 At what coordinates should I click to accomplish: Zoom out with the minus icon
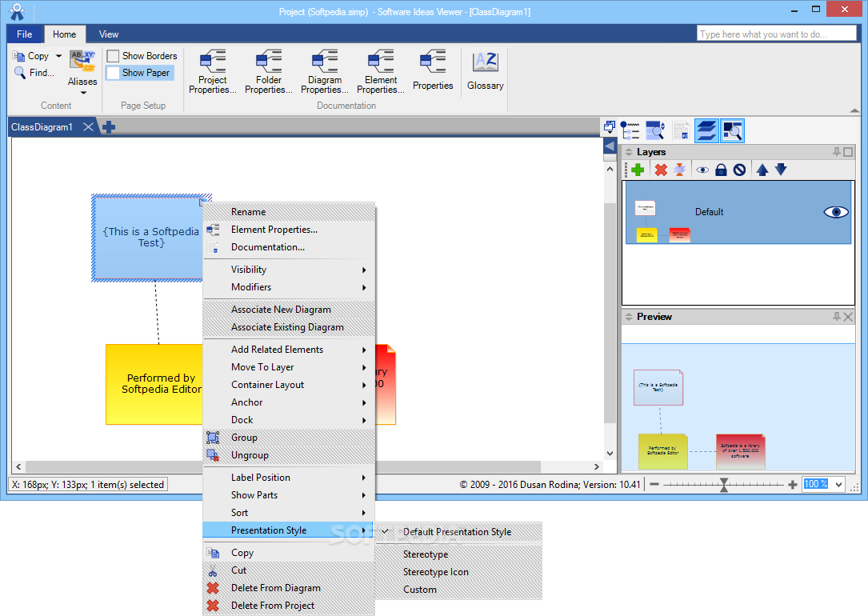(x=654, y=484)
